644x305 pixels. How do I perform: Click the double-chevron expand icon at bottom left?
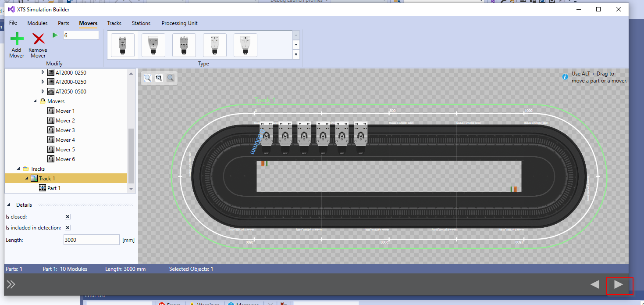[11, 284]
